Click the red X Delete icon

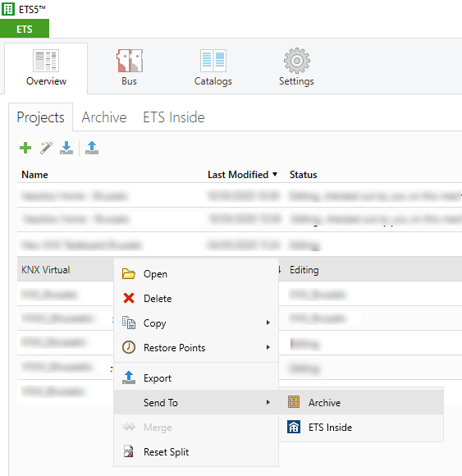coord(129,298)
